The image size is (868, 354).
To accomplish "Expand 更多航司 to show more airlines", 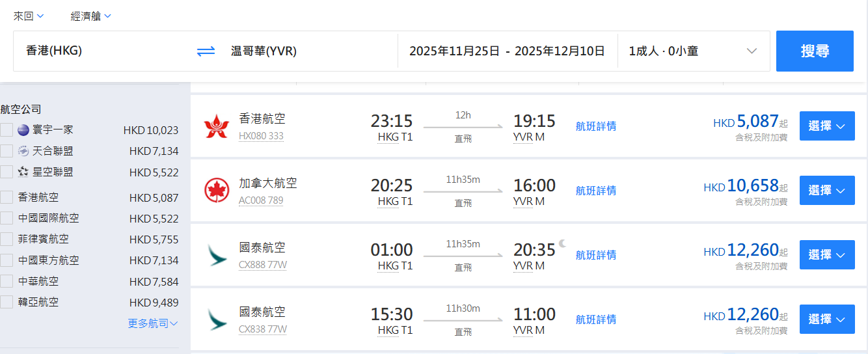I will [153, 323].
